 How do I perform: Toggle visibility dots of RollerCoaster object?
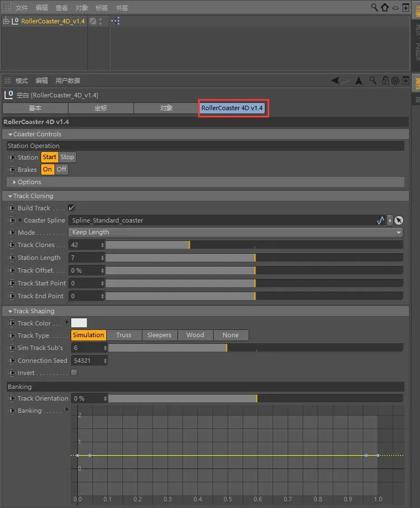click(101, 21)
